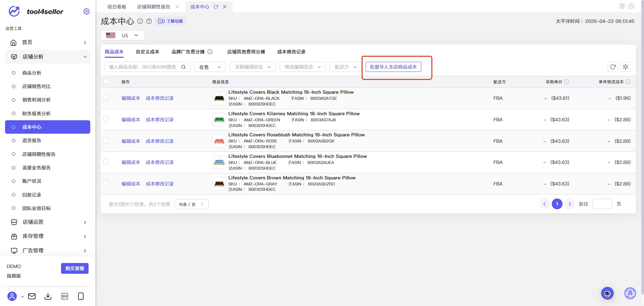This screenshot has width=644, height=306.
Task: Open the customer support headset icon
Action: (630, 293)
